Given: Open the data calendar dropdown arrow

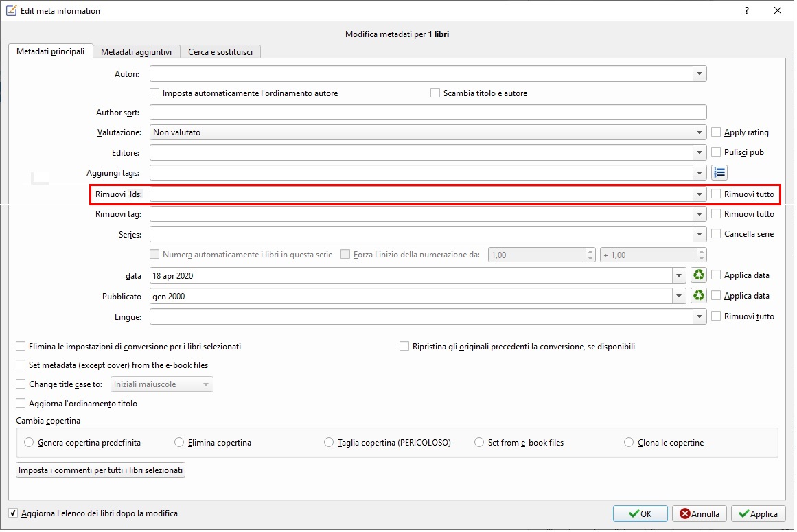Looking at the screenshot, I should [x=679, y=275].
